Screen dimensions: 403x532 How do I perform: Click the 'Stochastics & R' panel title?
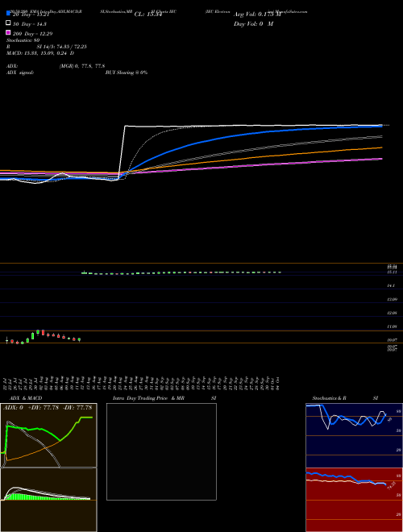coord(330,398)
